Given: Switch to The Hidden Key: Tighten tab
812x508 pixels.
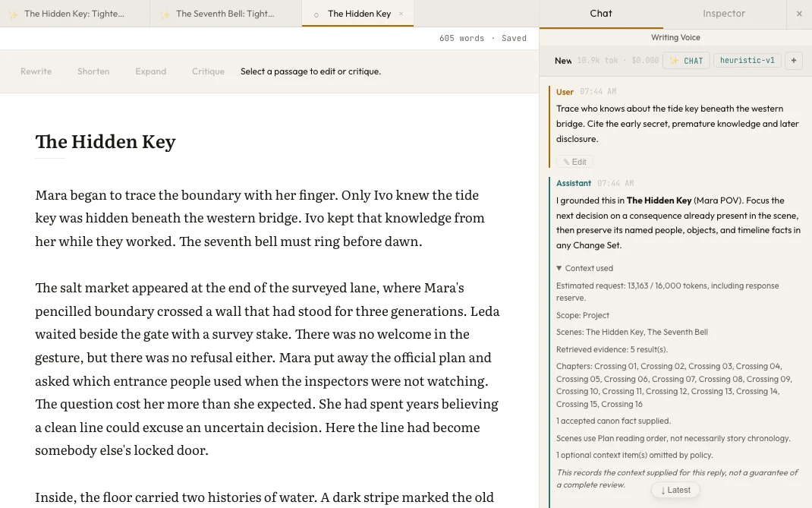Looking at the screenshot, I should 74,14.
